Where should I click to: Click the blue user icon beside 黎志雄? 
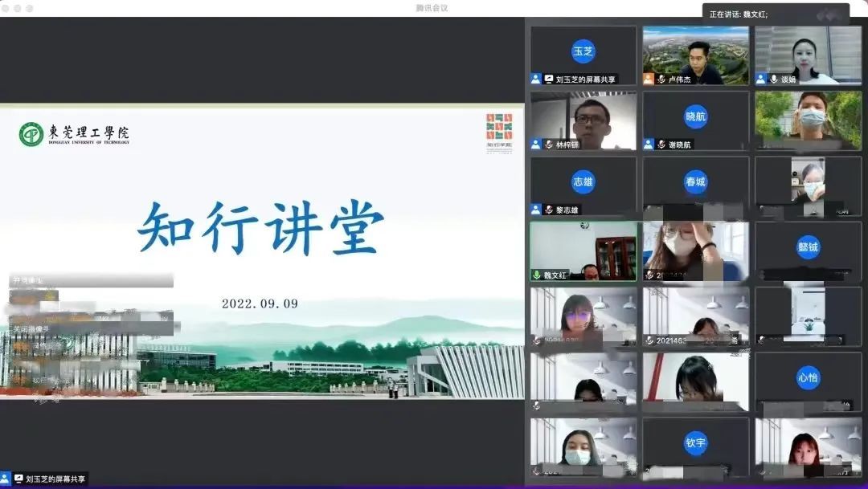click(x=536, y=210)
